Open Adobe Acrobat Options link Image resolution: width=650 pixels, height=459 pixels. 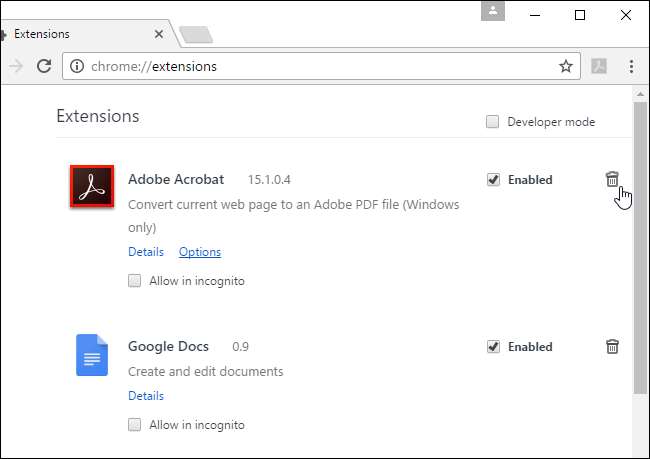coord(200,252)
